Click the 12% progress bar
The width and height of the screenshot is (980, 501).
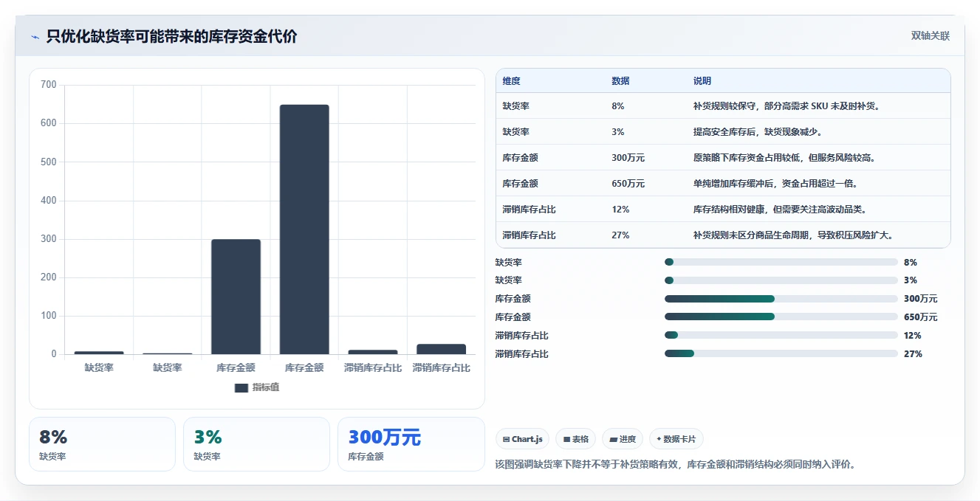(781, 335)
